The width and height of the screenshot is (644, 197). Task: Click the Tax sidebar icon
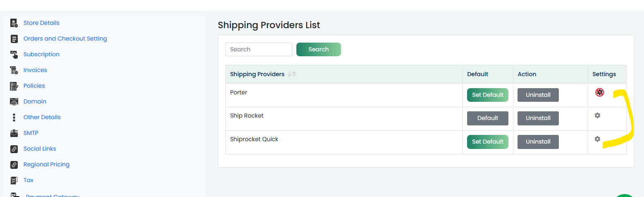14,180
